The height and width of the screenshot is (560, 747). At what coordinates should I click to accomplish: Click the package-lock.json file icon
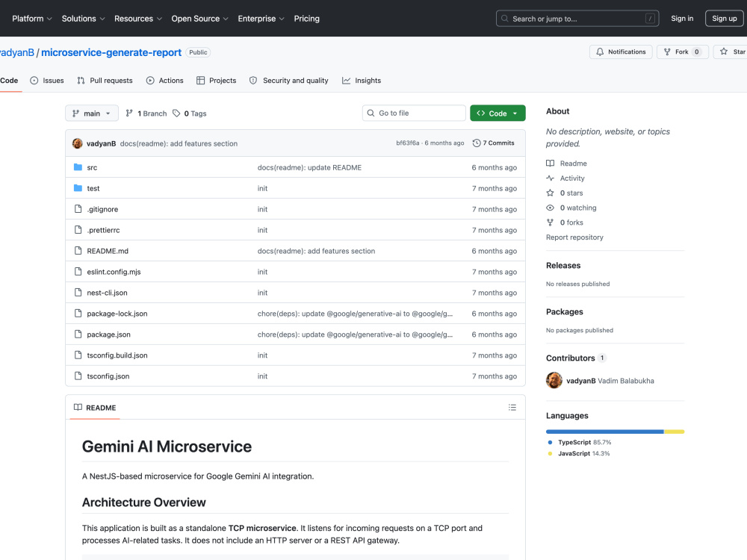coord(78,314)
